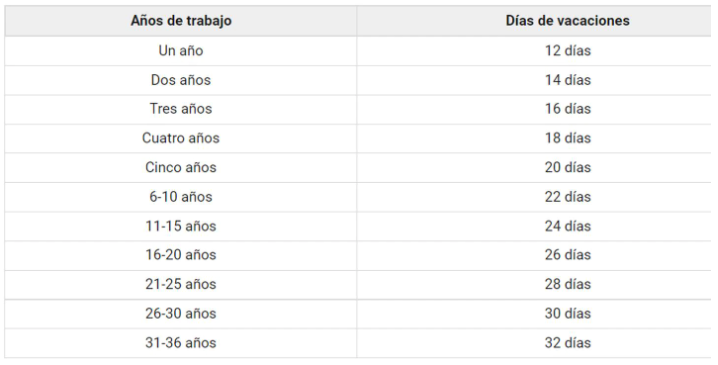This screenshot has height=365, width=718.
Task: Select the '16 días' cell
Action: [567, 109]
